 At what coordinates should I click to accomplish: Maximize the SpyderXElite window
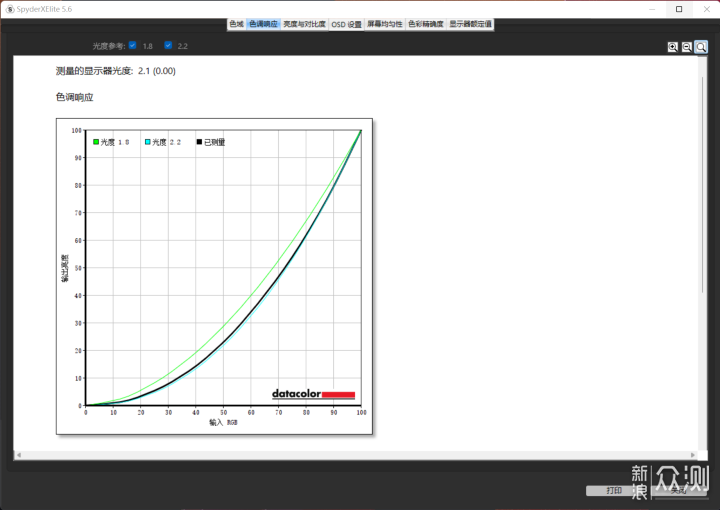679,9
